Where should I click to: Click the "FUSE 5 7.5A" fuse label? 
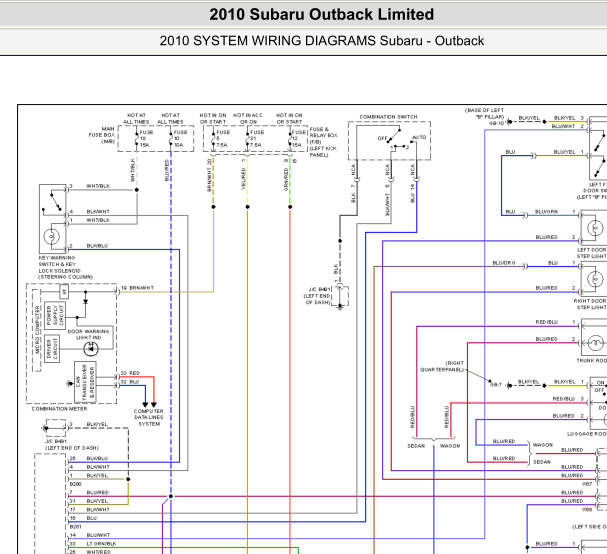point(223,139)
